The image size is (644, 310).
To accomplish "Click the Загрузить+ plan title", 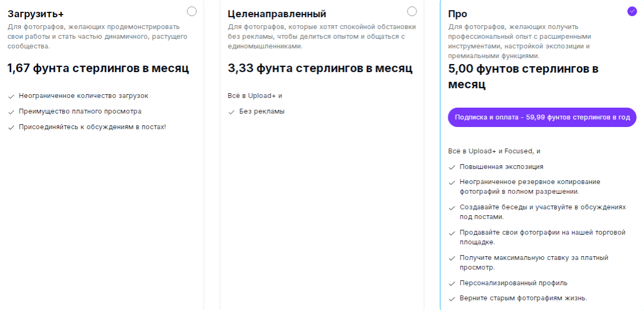I will point(35,14).
